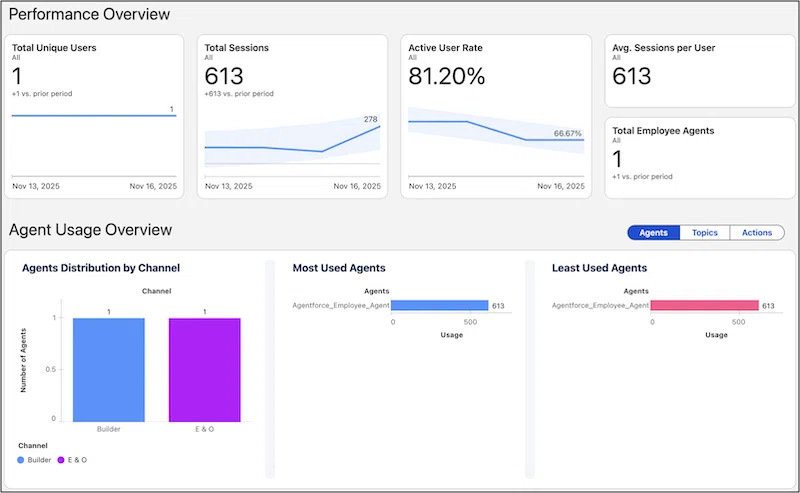Image resolution: width=800 pixels, height=493 pixels.
Task: Click the Performance Overview heading
Action: (89, 14)
